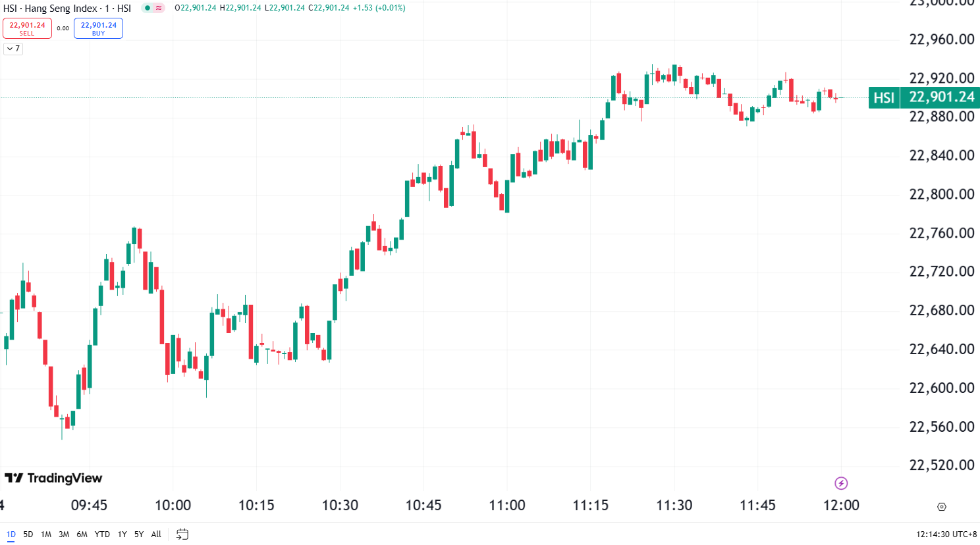Choose the YTD range option
The image size is (980, 545).
102,534
